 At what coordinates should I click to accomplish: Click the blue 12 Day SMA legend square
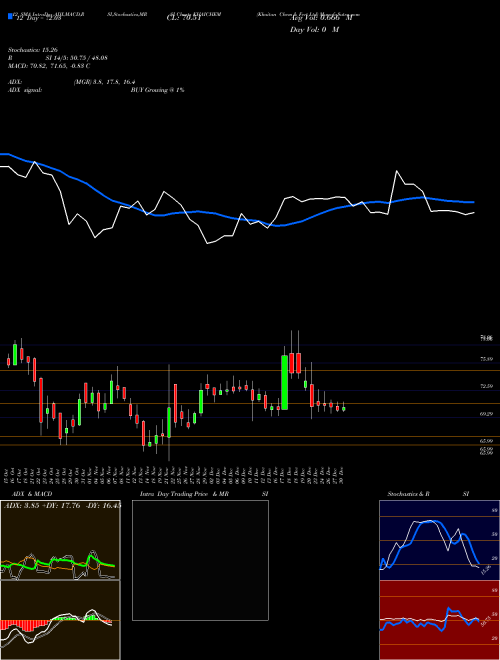pyautogui.click(x=10, y=16)
